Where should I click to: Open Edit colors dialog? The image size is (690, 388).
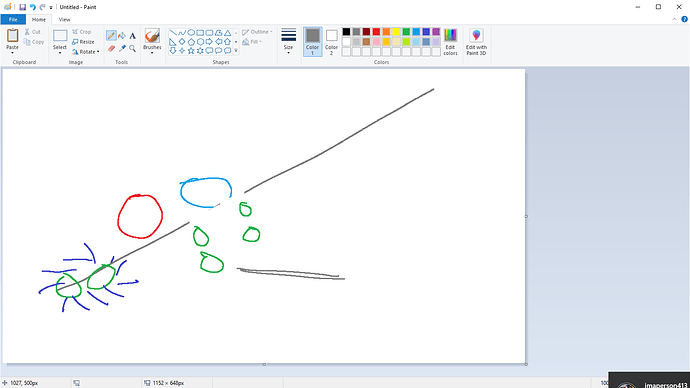450,42
